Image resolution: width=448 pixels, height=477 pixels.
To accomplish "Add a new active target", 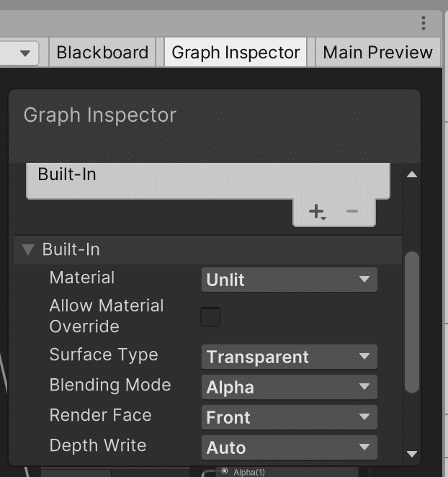I will [x=317, y=211].
